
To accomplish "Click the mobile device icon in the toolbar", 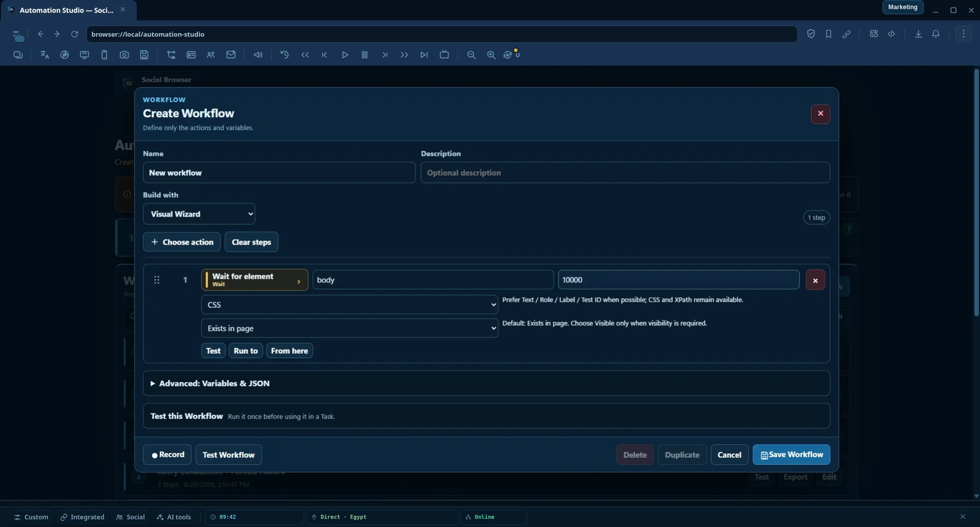I will click(104, 55).
